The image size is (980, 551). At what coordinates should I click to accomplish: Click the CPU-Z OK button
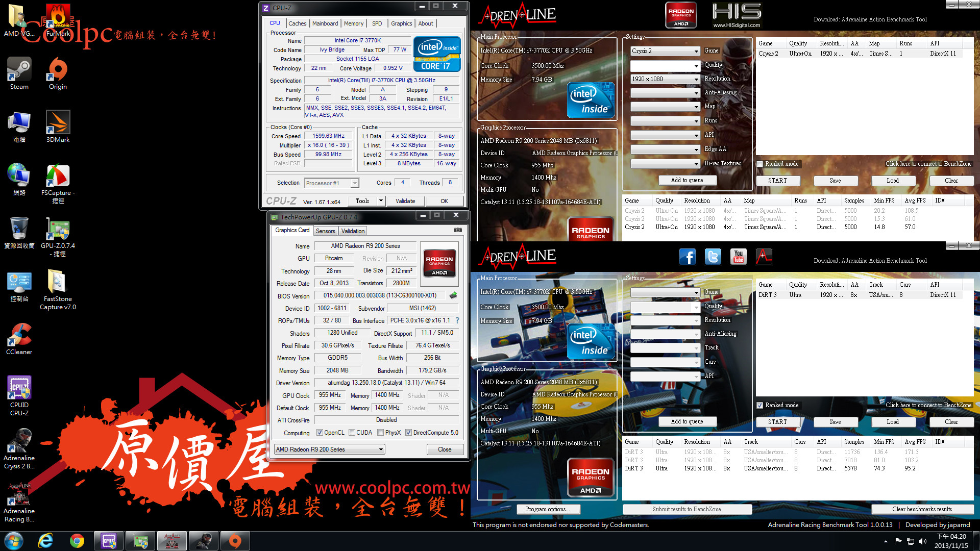tap(444, 201)
